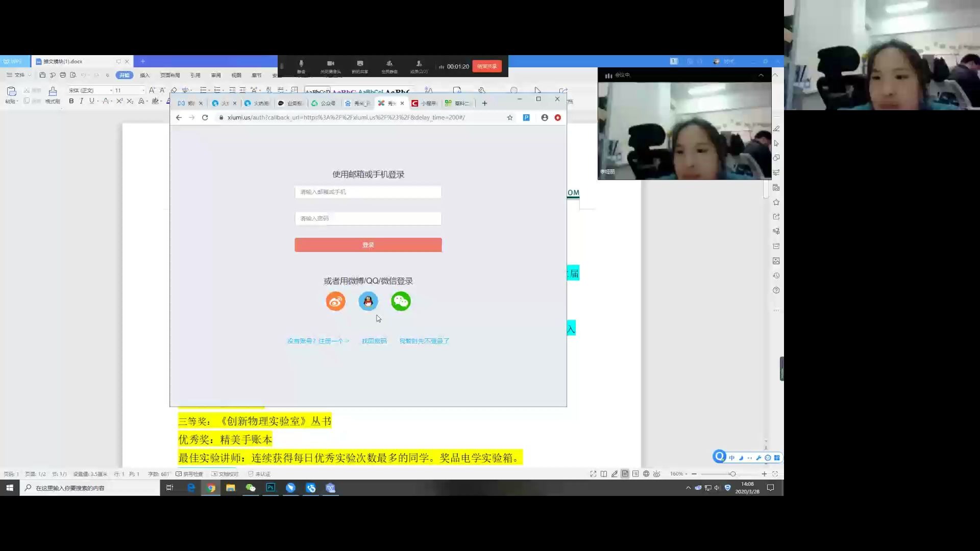This screenshot has width=980, height=551.
Task: Toggle bold formatting in WPS
Action: tap(71, 101)
